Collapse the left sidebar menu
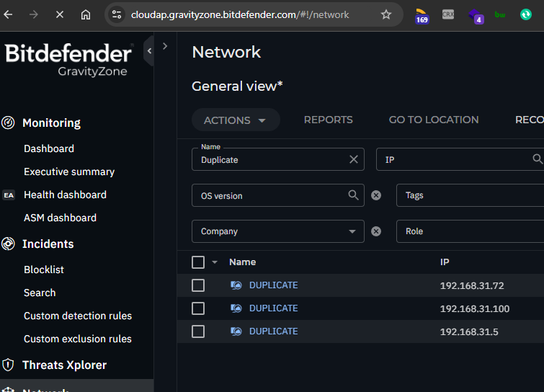Screen dimensions: 544x392 coord(149,50)
